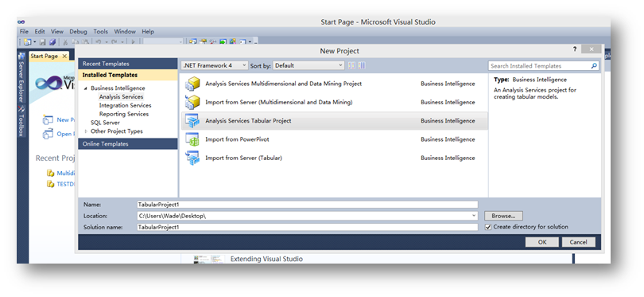Open the Location path dropdown arrow
This screenshot has width=644, height=297.
pos(474,216)
